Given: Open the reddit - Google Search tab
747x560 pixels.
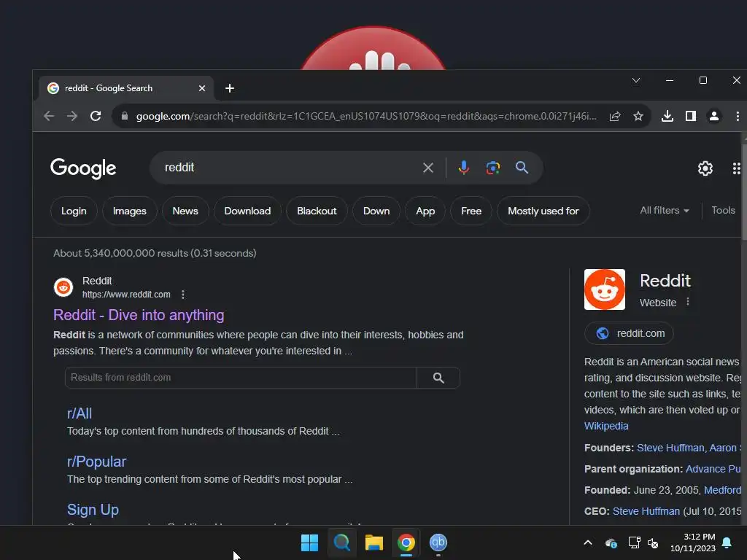Looking at the screenshot, I should point(126,88).
